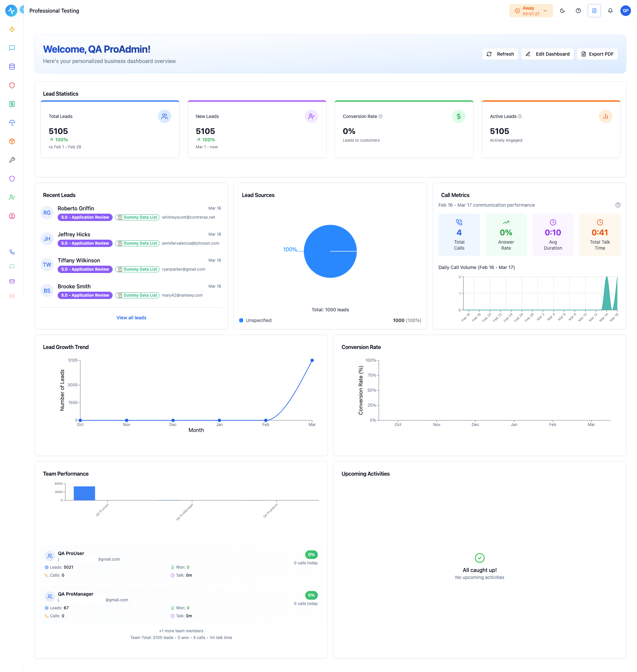The image size is (637, 672).
Task: Toggle the Unspecified legend item in Lead Sources
Action: (255, 320)
